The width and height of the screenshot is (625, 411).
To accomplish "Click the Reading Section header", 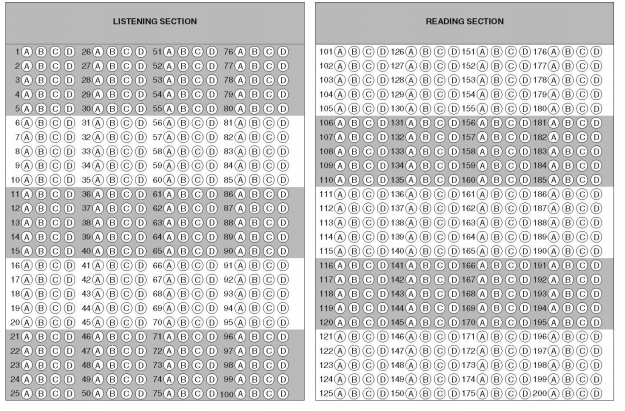I will tap(464, 21).
